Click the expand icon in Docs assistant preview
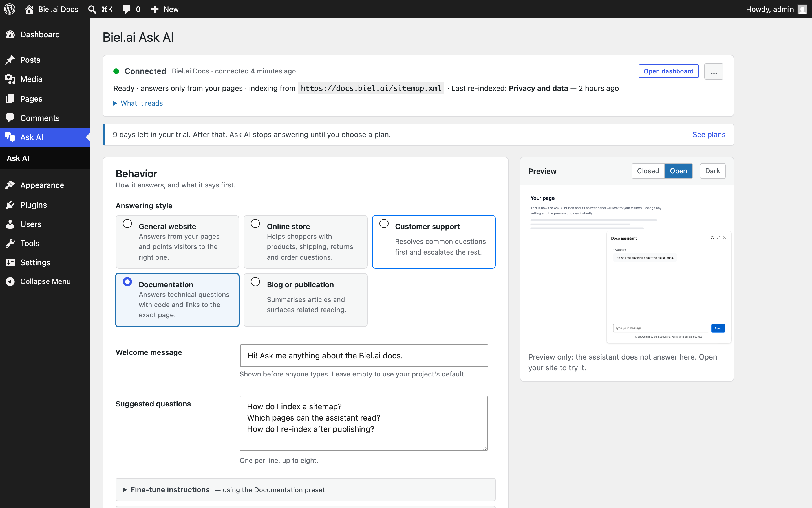This screenshot has height=508, width=812. click(x=718, y=238)
